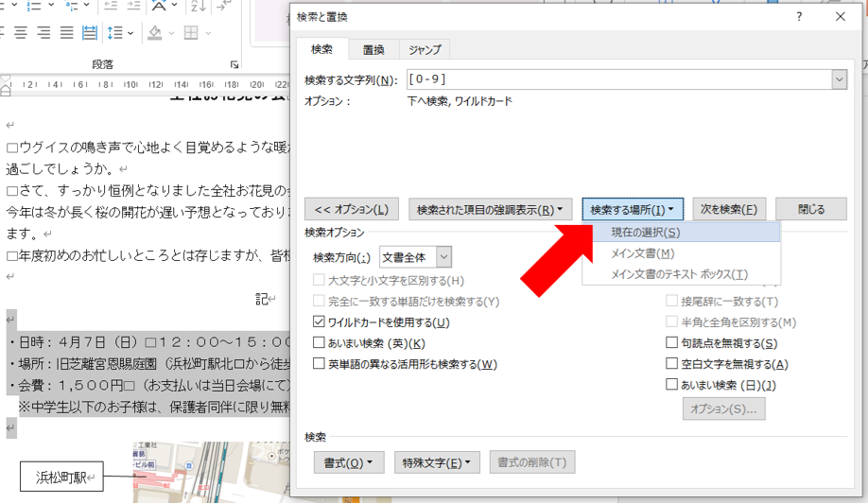
Task: Click the << オプション button
Action: [x=352, y=209]
